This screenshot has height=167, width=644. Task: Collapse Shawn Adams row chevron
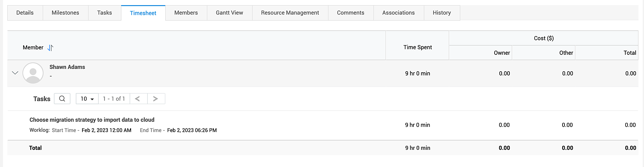click(x=15, y=73)
